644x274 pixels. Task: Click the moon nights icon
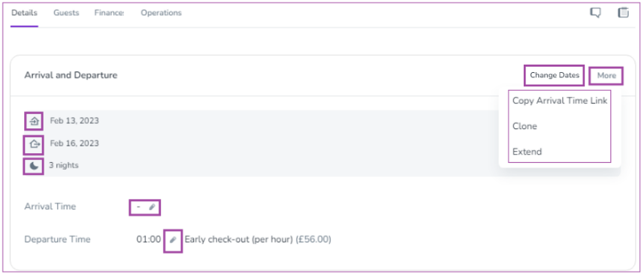click(x=35, y=166)
